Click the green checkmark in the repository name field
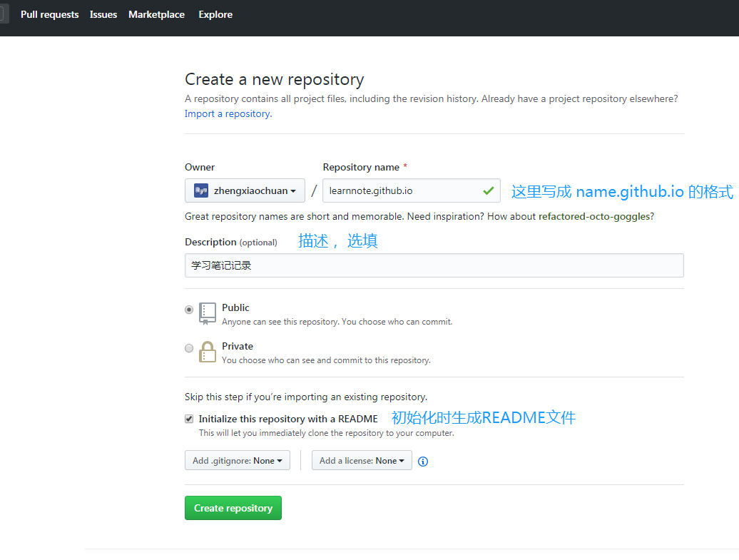This screenshot has width=739, height=560. click(488, 190)
